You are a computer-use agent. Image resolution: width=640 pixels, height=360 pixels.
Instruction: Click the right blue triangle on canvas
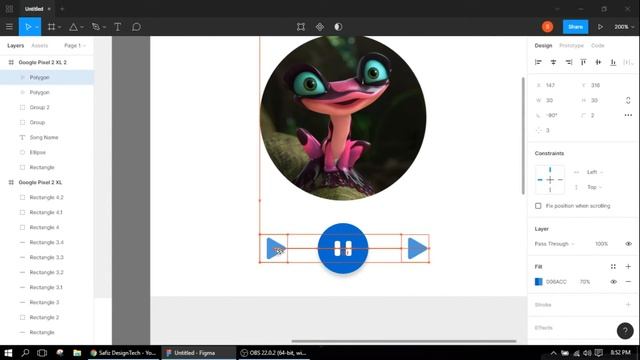pyautogui.click(x=417, y=248)
